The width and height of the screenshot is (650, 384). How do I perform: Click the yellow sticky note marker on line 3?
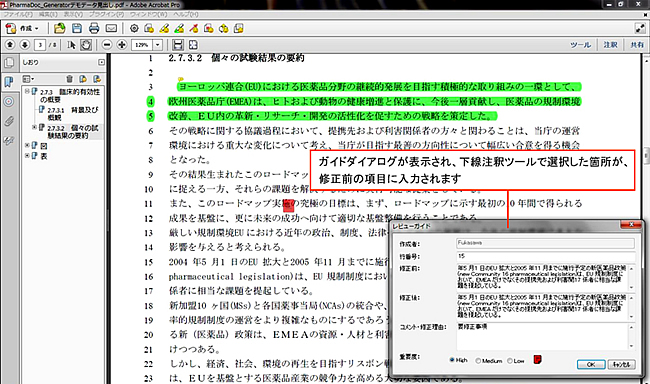(181, 79)
